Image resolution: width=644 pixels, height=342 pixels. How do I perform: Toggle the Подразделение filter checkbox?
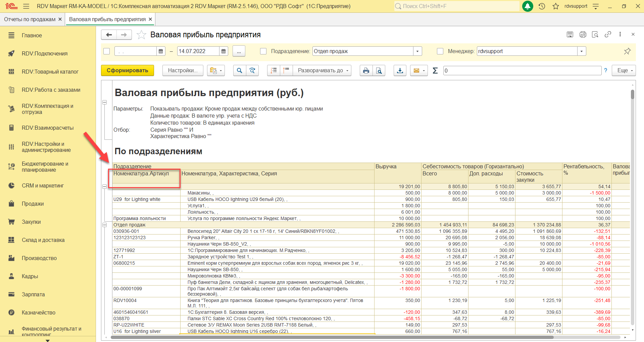[x=263, y=51]
